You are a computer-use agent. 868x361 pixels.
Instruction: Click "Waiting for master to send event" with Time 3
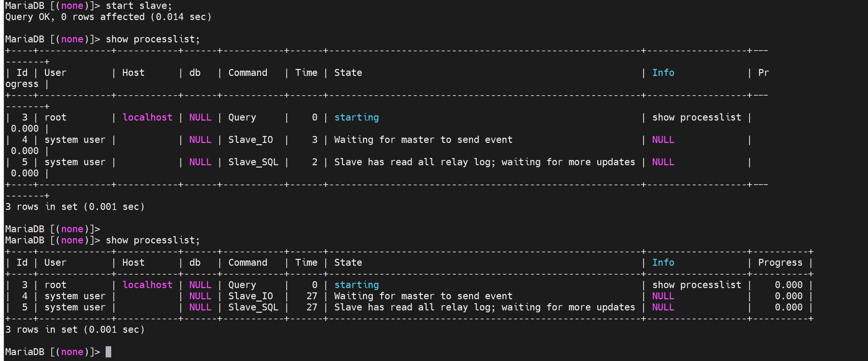pos(423,140)
